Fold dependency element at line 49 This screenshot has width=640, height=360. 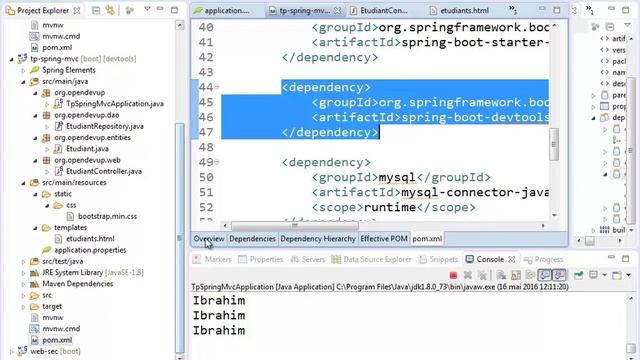click(x=217, y=162)
